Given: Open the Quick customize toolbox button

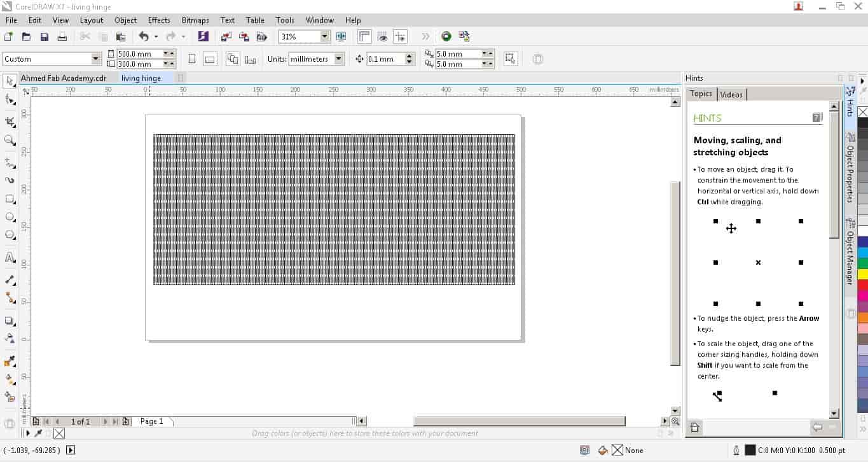Looking at the screenshot, I should tap(10, 423).
